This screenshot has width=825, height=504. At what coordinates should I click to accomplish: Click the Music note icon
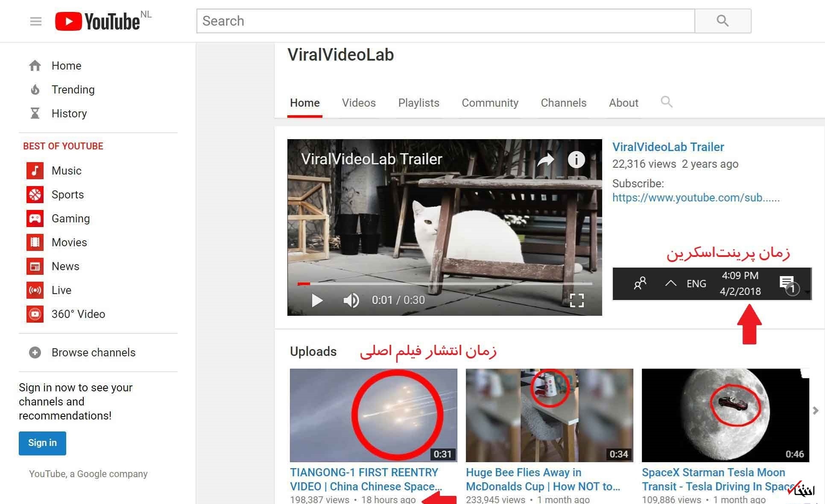35,171
